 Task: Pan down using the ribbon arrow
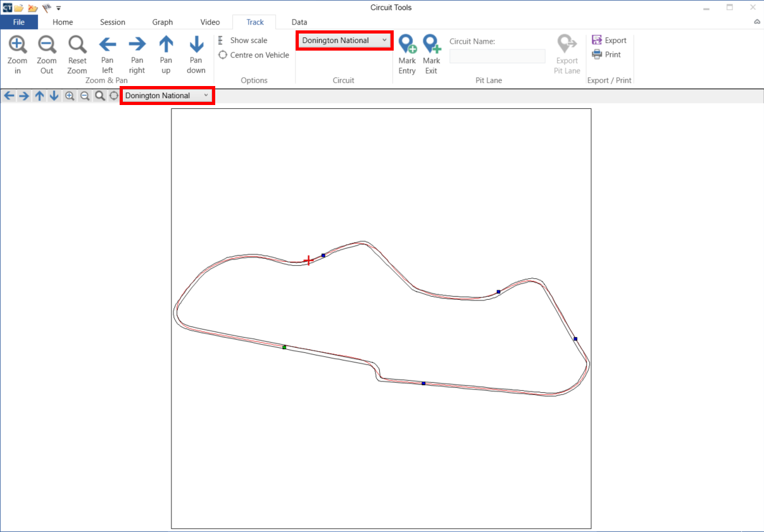[x=196, y=54]
